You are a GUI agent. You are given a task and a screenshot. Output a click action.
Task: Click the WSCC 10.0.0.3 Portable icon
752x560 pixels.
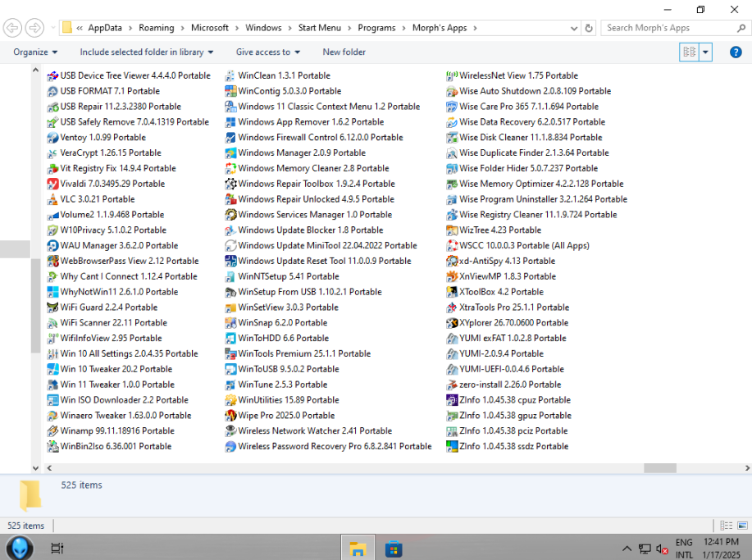pyautogui.click(x=452, y=245)
